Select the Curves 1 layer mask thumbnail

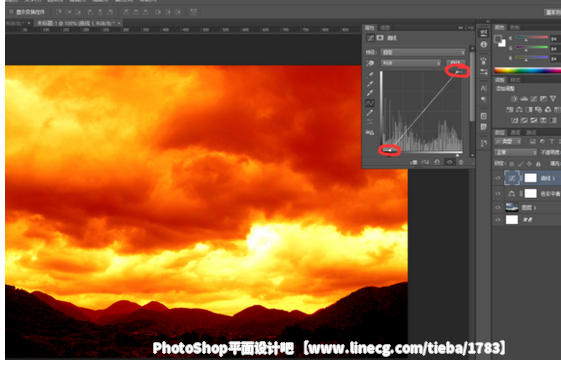[x=530, y=178]
